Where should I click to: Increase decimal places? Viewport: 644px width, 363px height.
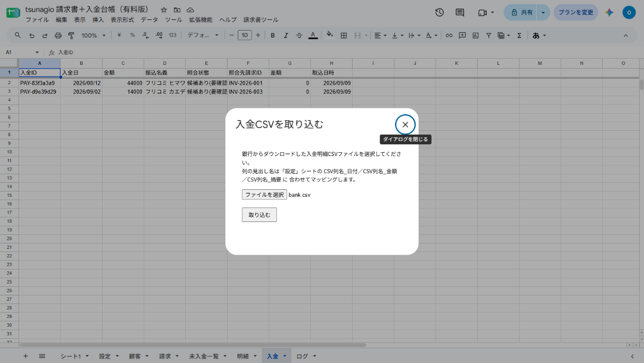click(159, 35)
